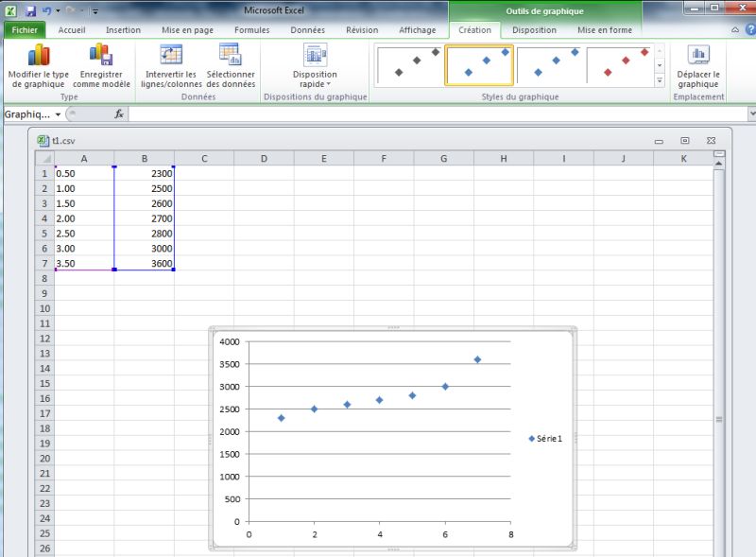The height and width of the screenshot is (557, 756).
Task: Open the Fichier menu
Action: click(25, 29)
